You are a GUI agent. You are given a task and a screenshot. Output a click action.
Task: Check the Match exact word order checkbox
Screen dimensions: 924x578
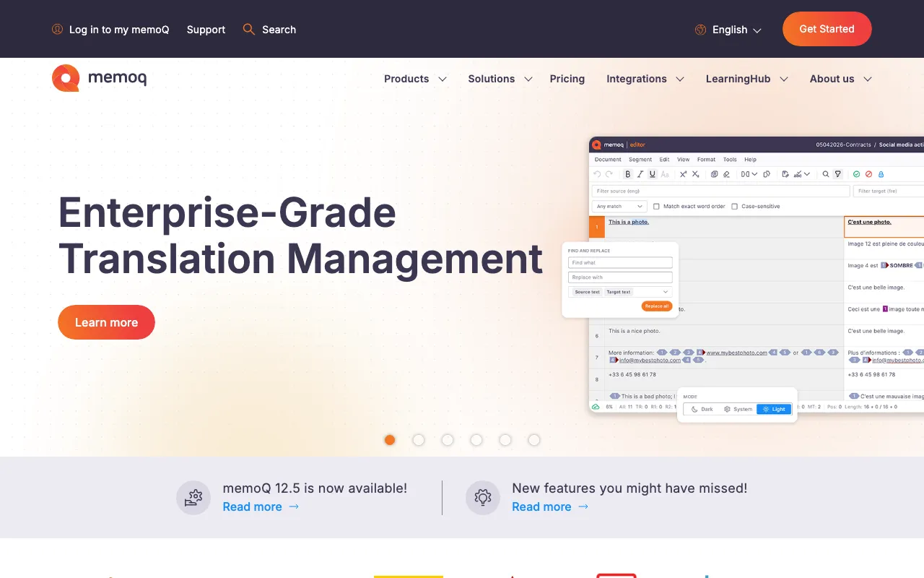tap(656, 207)
